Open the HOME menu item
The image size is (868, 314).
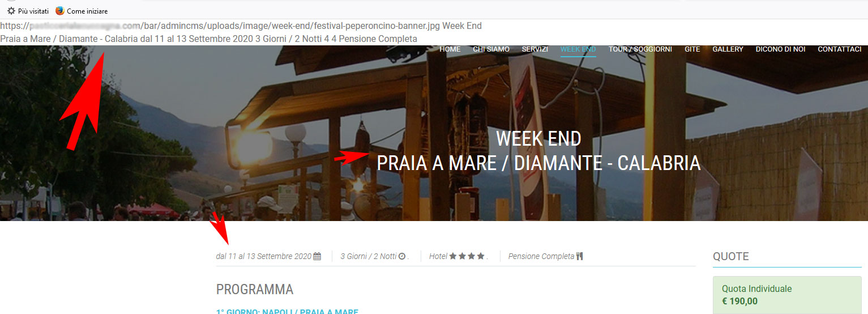tap(450, 49)
